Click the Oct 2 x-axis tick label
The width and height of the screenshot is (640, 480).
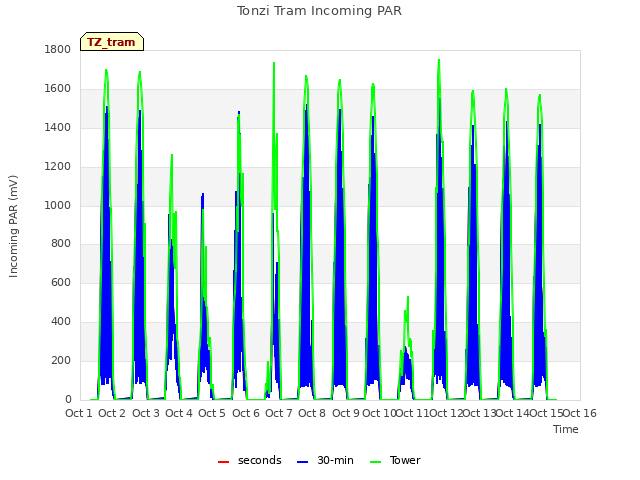(112, 413)
